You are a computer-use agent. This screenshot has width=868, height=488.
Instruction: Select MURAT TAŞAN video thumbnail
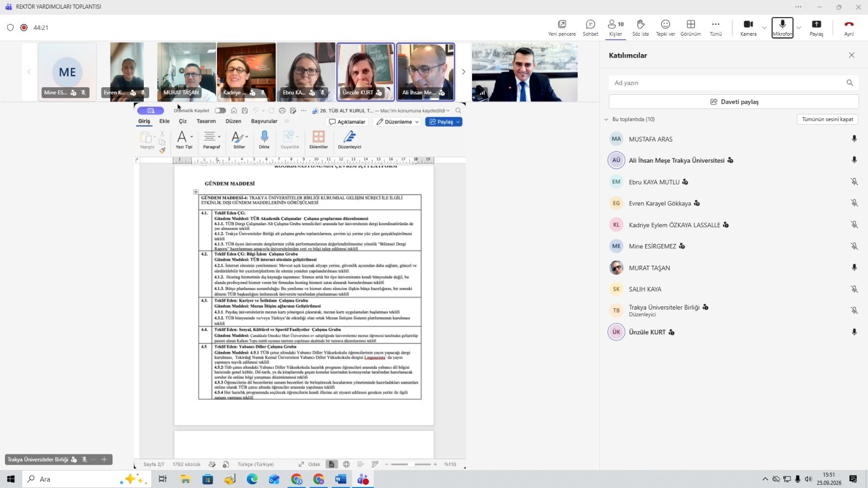pos(187,72)
